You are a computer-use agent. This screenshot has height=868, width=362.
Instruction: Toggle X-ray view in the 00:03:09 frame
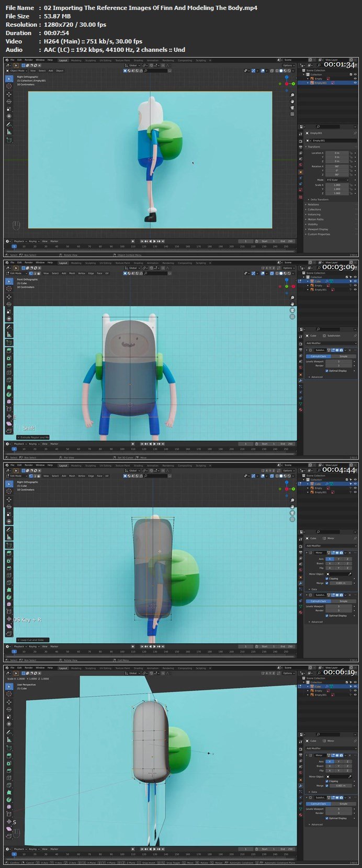point(271,273)
